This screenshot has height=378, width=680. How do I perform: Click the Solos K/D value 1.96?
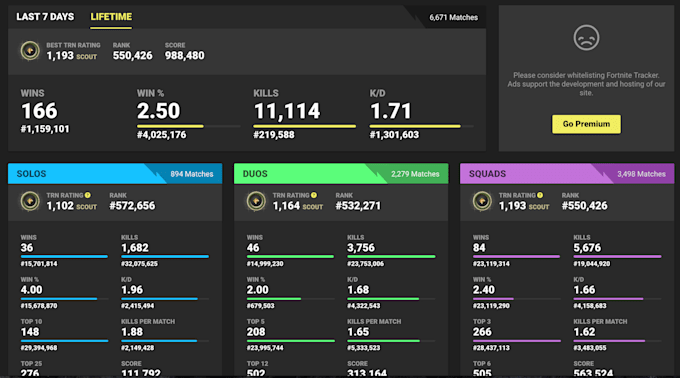[132, 290]
